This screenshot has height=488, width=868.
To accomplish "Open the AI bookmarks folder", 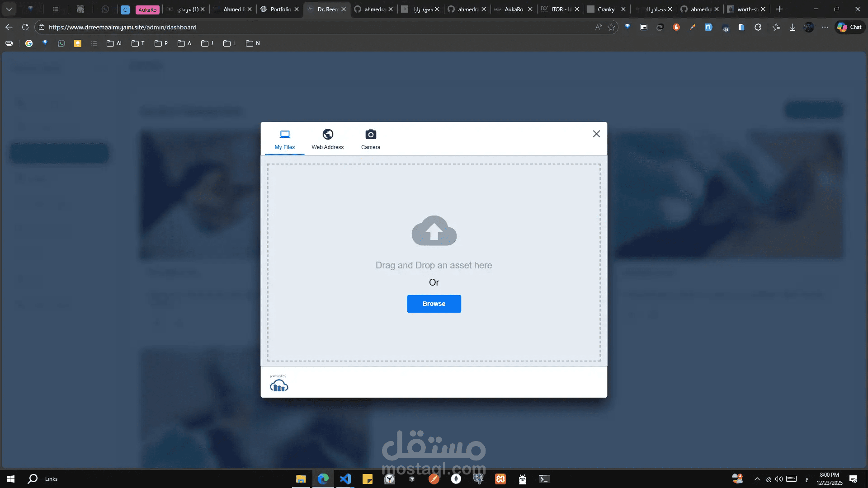I will pyautogui.click(x=114, y=43).
